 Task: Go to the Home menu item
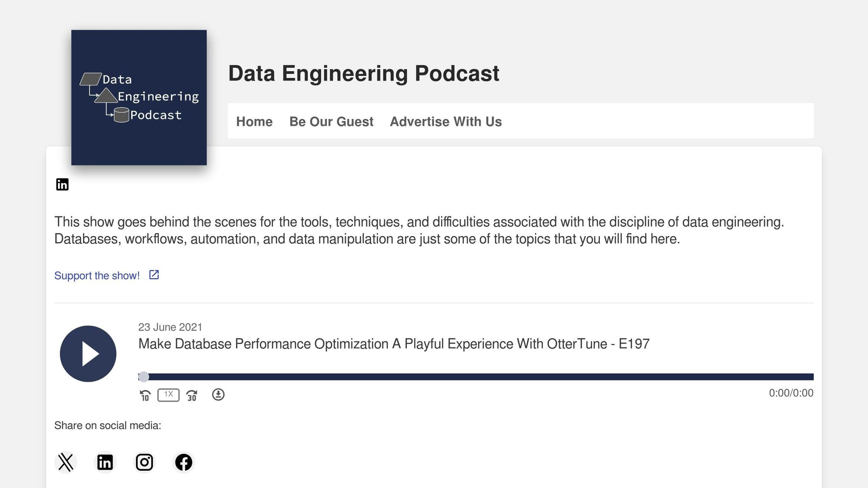254,122
